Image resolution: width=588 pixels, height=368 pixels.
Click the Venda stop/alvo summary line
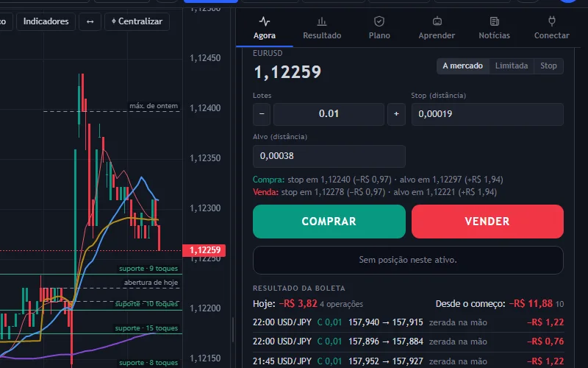pos(375,192)
